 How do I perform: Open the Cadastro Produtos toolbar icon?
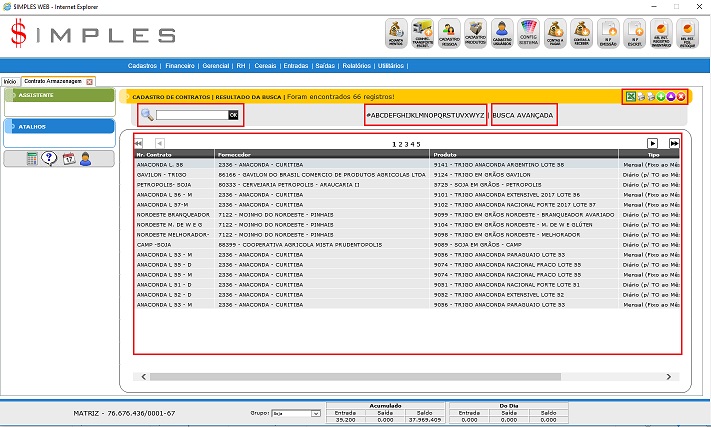[x=475, y=33]
